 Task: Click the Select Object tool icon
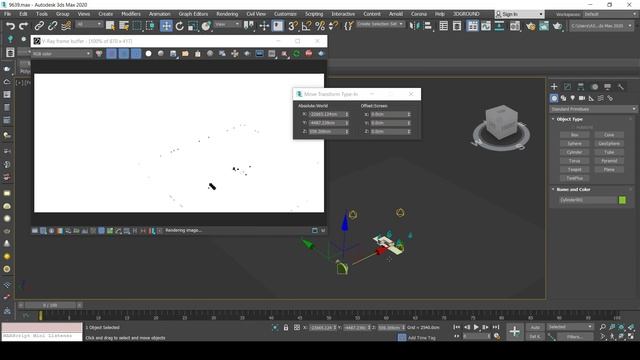[110, 26]
